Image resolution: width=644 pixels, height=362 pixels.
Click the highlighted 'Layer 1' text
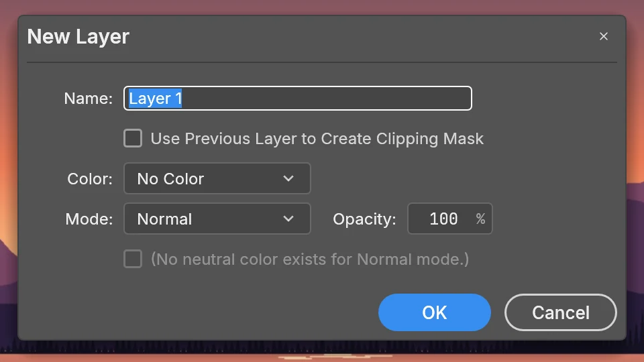(155, 99)
